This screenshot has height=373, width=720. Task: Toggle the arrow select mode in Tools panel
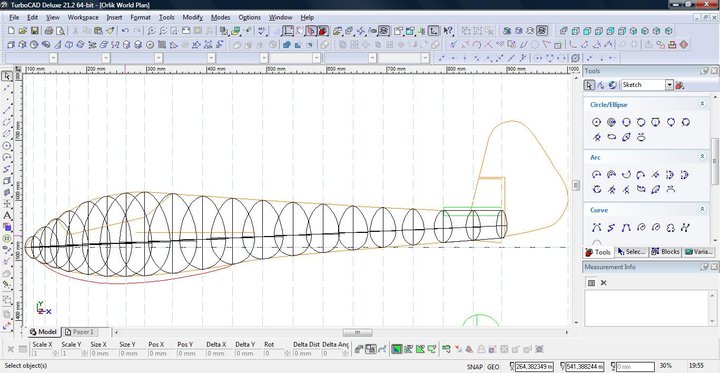(589, 85)
